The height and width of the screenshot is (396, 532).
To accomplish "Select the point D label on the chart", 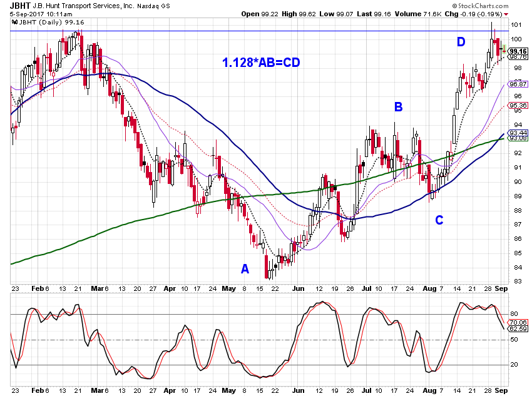I will coord(461,42).
